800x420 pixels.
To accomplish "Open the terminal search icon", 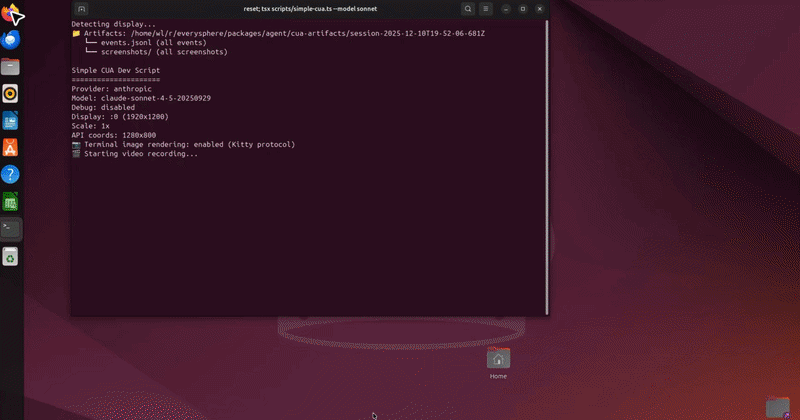I will pyautogui.click(x=468, y=9).
